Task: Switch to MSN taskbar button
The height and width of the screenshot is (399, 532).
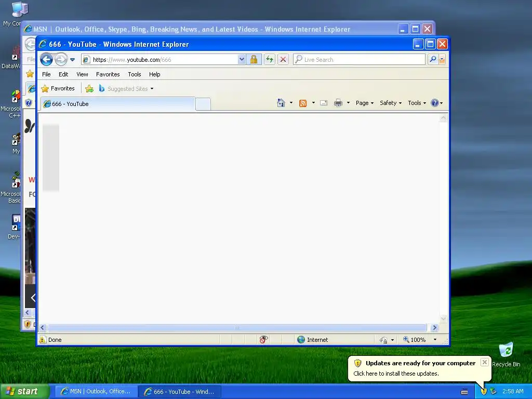Action: 96,392
